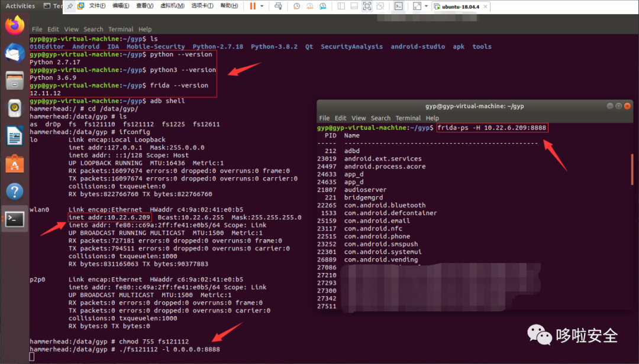Image resolution: width=639 pixels, height=364 pixels.
Task: Open power options dropdown next to pause
Action: click(262, 6)
